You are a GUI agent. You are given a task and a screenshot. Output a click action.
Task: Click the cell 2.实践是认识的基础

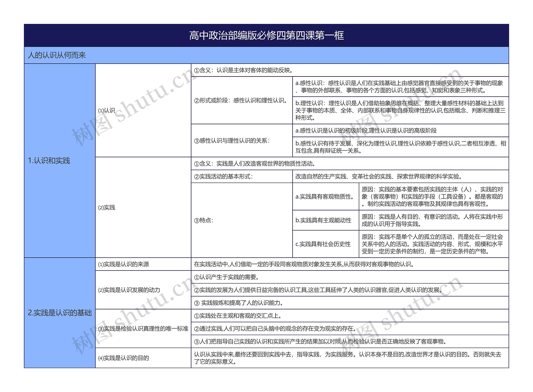coord(60,313)
